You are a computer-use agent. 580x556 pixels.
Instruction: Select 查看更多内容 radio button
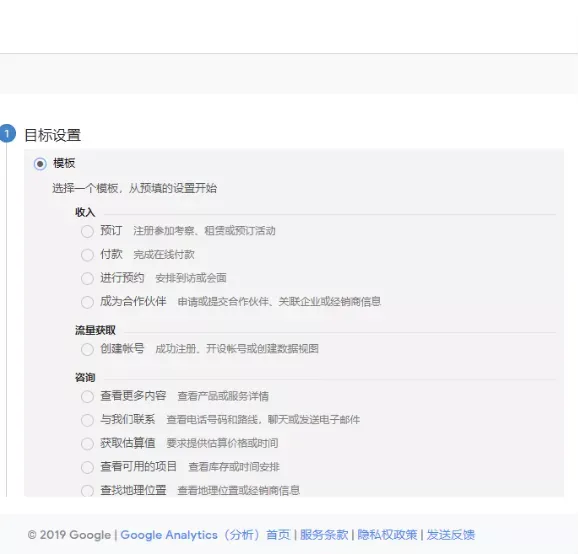coord(87,397)
